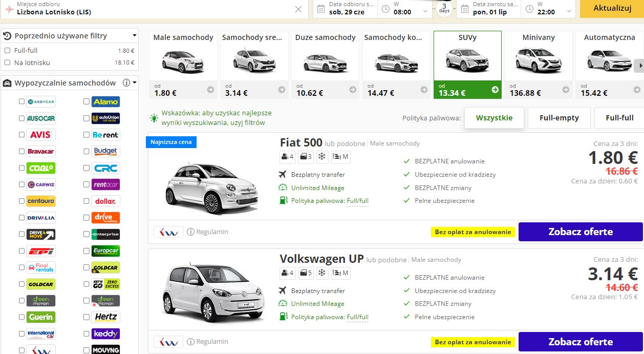Click the passenger count icon on Volkswagen UP

tap(287, 273)
